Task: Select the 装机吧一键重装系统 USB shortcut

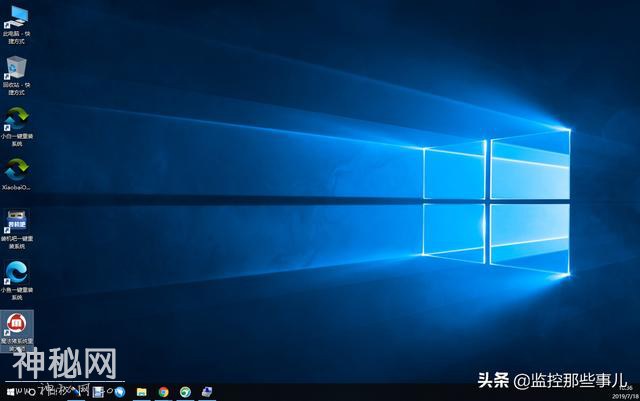Action: 17,229
